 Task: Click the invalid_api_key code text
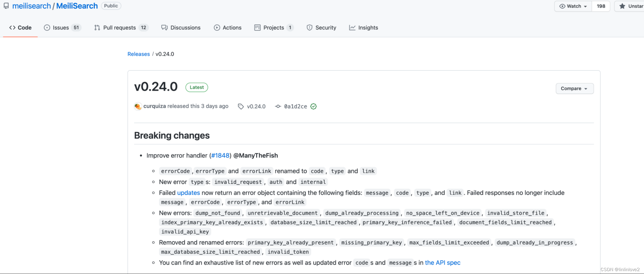click(185, 232)
